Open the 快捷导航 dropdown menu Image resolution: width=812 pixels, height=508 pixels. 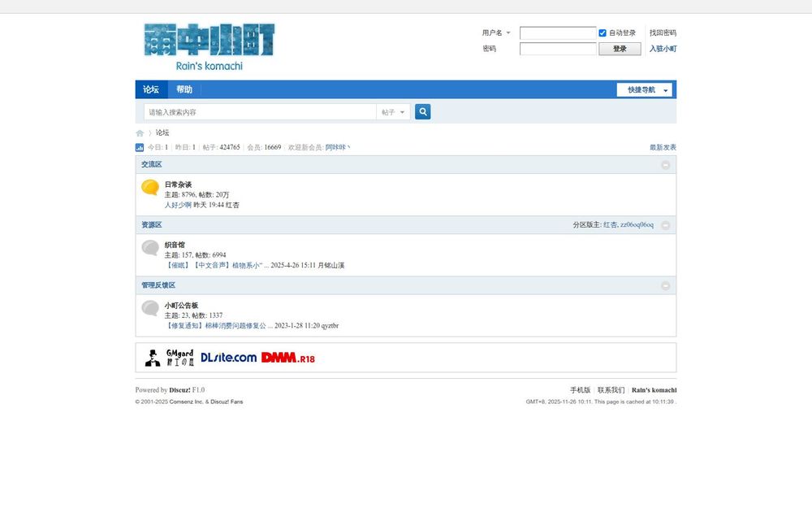(x=644, y=89)
